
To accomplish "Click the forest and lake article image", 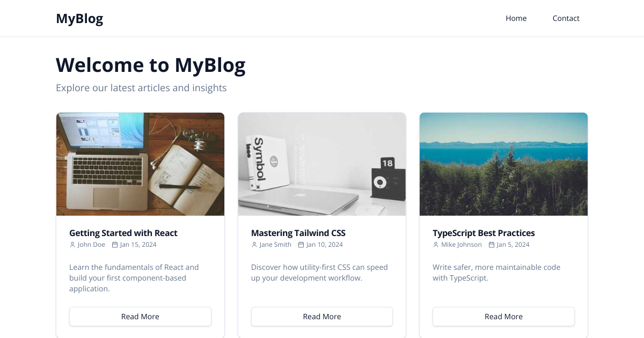I will 503,164.
